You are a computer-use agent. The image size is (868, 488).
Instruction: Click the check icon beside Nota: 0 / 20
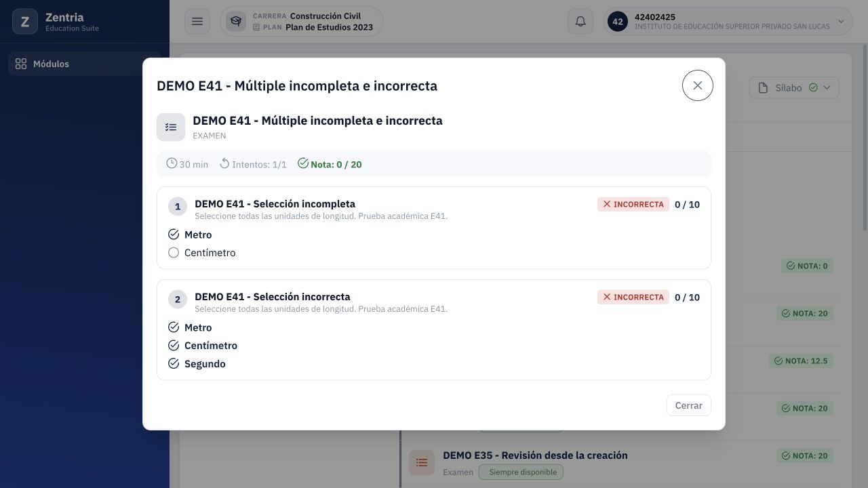click(x=303, y=163)
